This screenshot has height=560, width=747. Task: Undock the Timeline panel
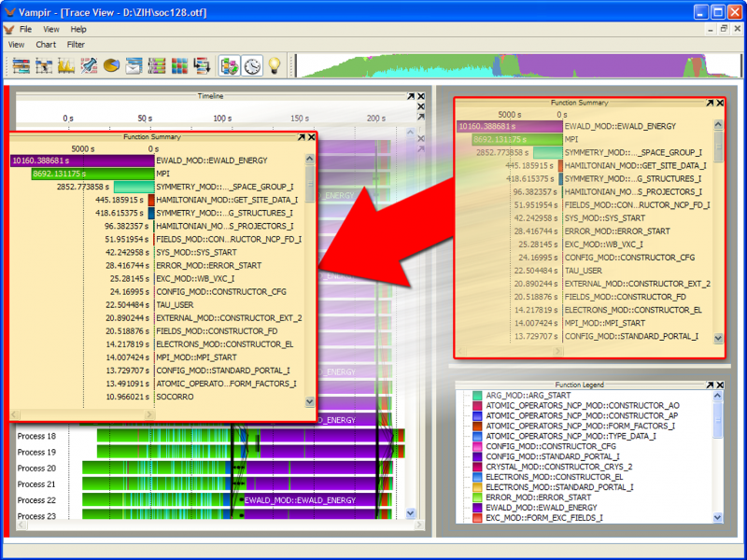[x=411, y=96]
